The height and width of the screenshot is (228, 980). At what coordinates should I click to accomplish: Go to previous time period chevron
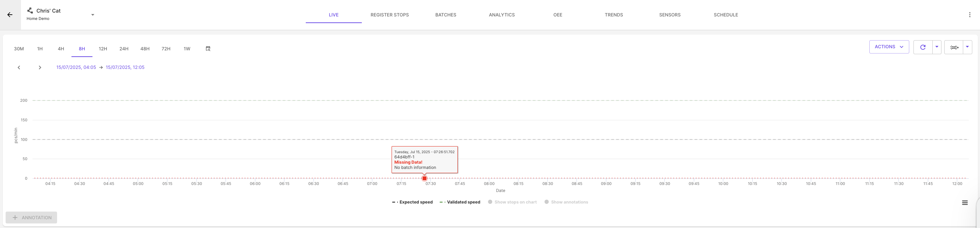pos(19,67)
